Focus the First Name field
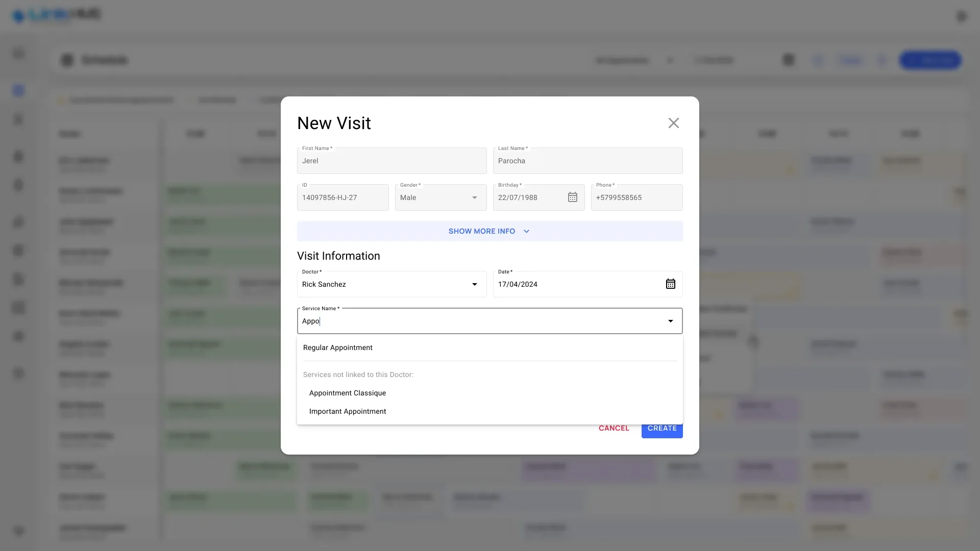 coord(392,161)
